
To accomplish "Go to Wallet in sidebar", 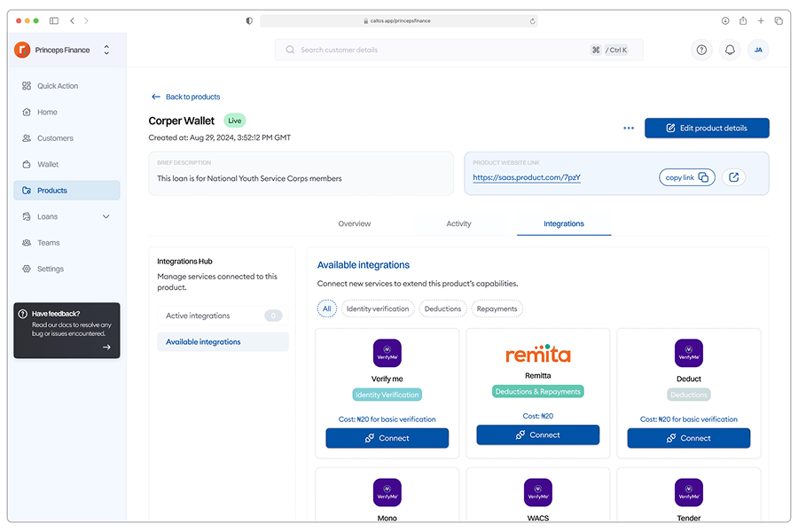I will pyautogui.click(x=48, y=164).
